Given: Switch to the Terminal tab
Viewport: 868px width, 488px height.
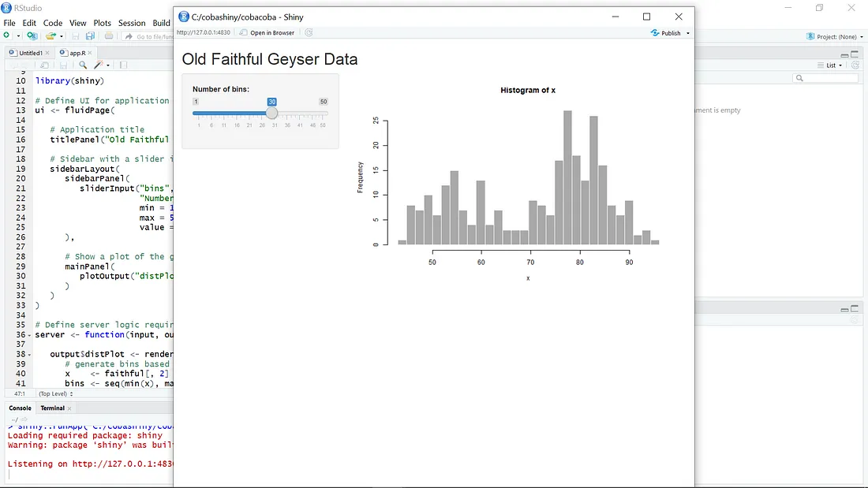Looking at the screenshot, I should coord(54,408).
